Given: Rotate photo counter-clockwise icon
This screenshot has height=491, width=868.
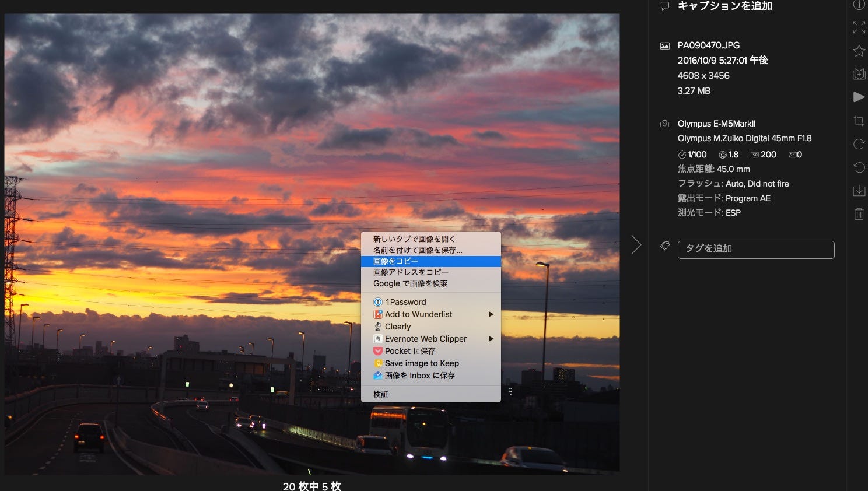Looking at the screenshot, I should [x=859, y=167].
